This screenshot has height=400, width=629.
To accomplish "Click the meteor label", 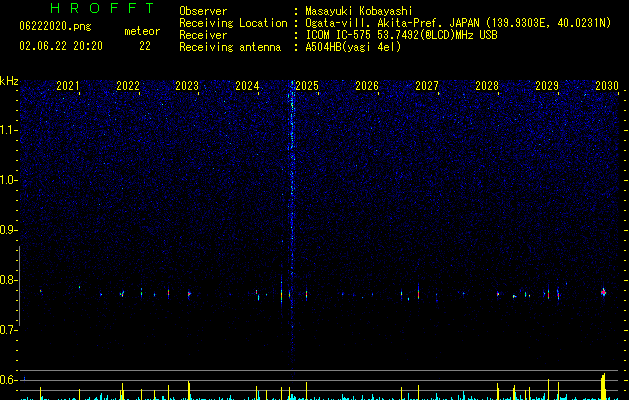I will (142, 31).
